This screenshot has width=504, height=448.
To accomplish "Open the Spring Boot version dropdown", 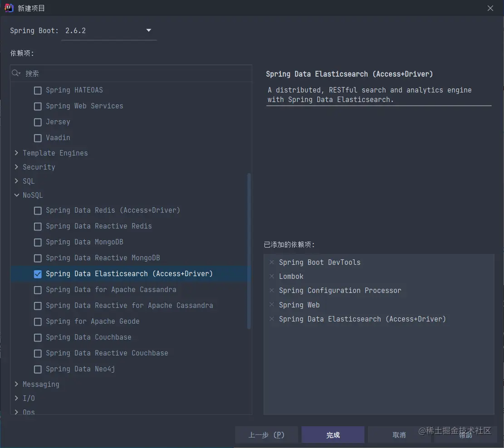I will pos(109,31).
